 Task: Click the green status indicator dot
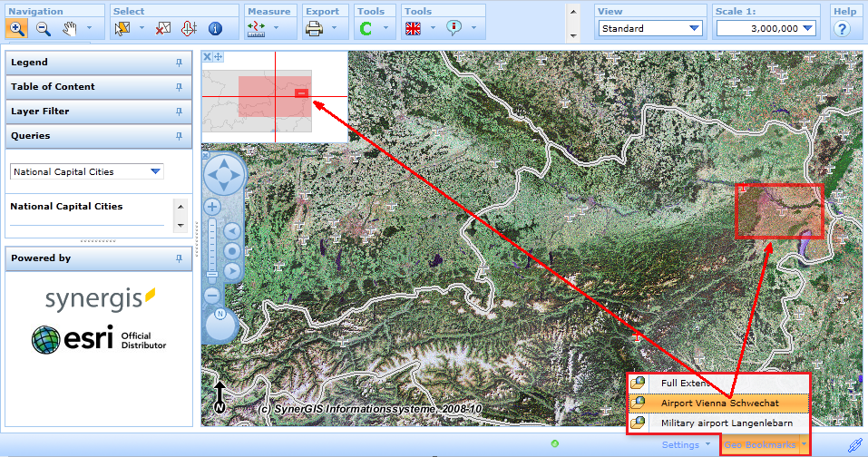click(555, 443)
